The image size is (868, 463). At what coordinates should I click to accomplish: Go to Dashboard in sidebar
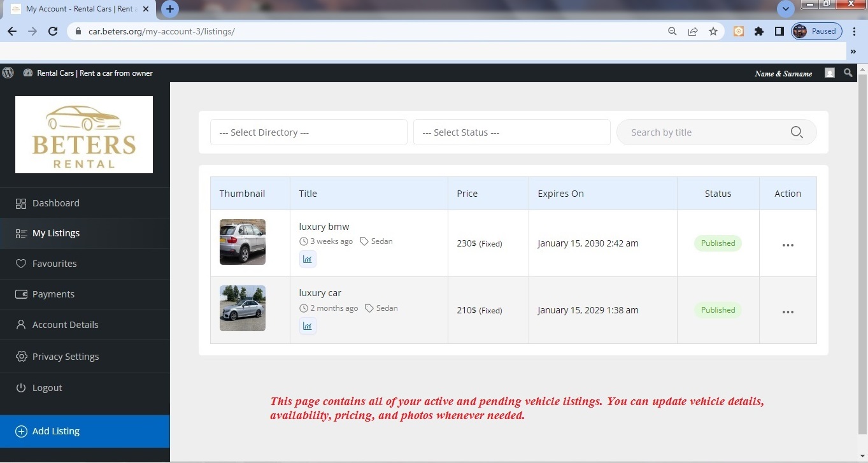point(85,203)
